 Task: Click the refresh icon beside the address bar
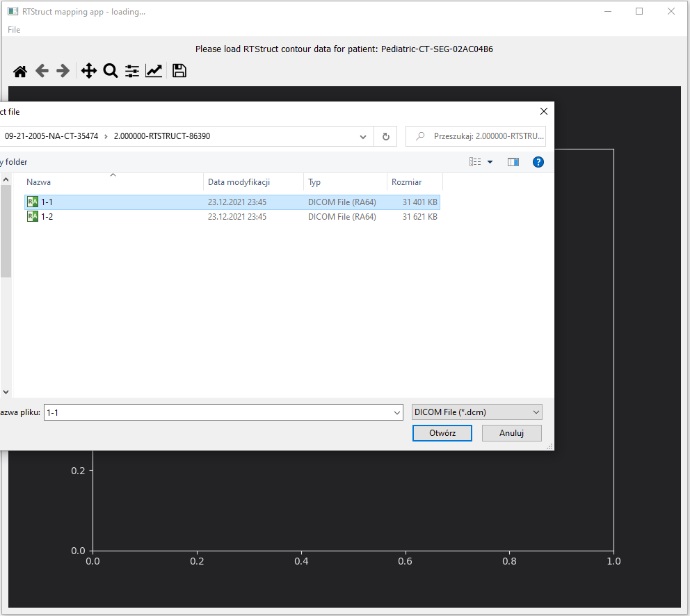(385, 136)
